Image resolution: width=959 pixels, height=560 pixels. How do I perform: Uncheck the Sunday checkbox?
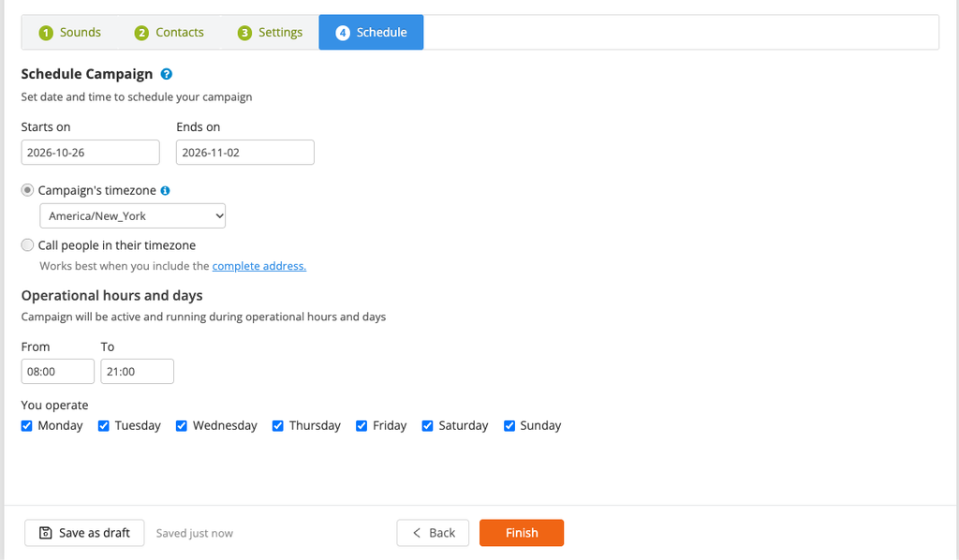tap(509, 426)
